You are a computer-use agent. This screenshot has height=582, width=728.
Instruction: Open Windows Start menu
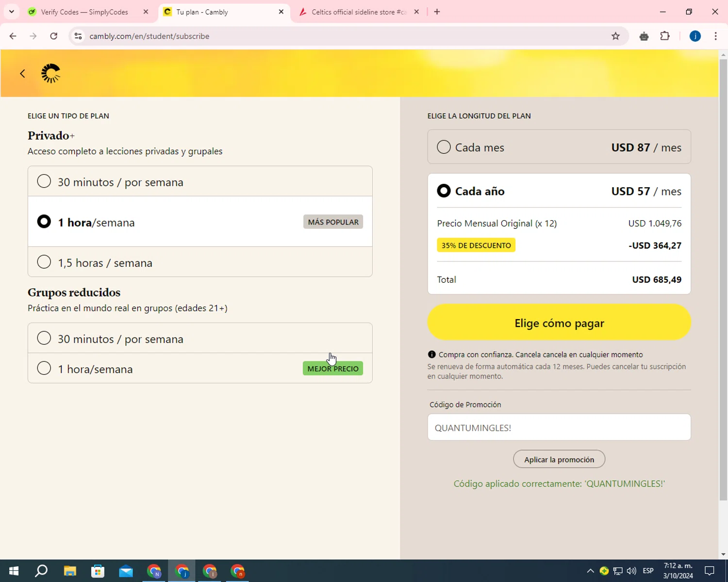pos(14,571)
